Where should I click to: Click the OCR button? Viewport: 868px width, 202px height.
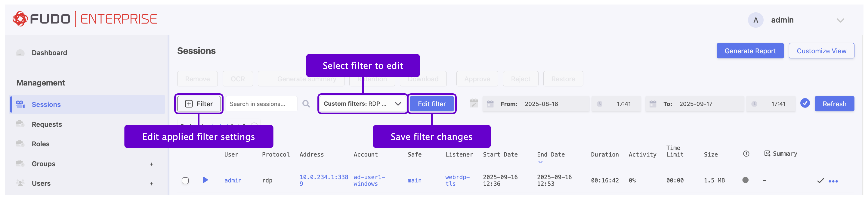pos(238,79)
